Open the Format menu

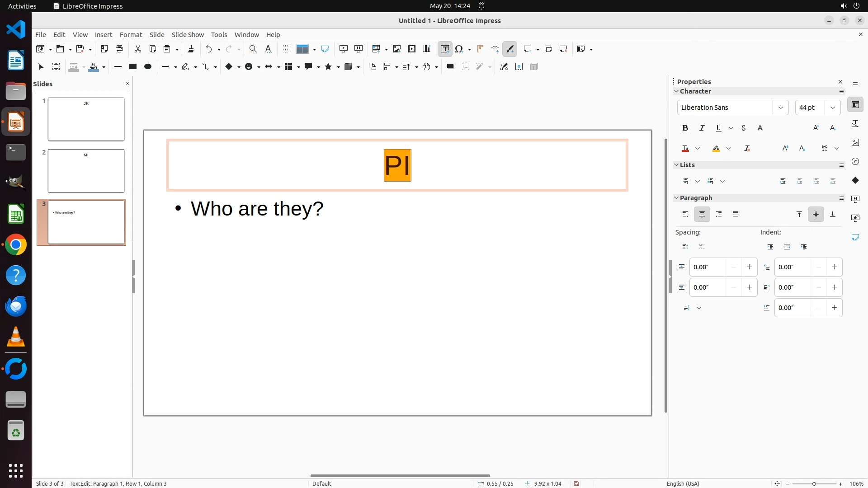click(131, 34)
